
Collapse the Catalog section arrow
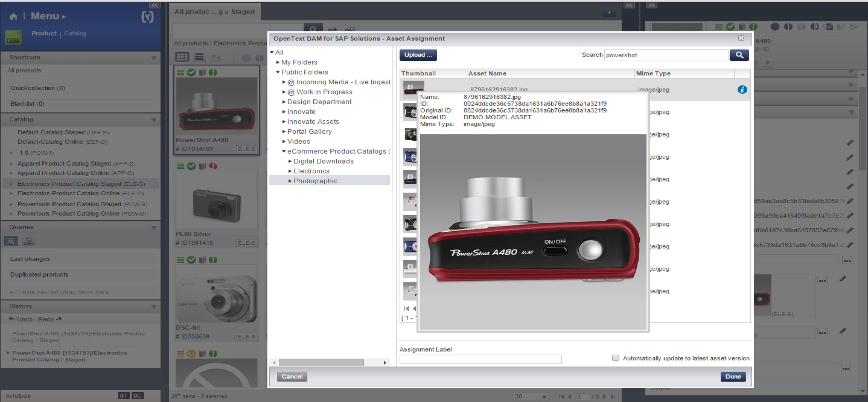tap(154, 120)
